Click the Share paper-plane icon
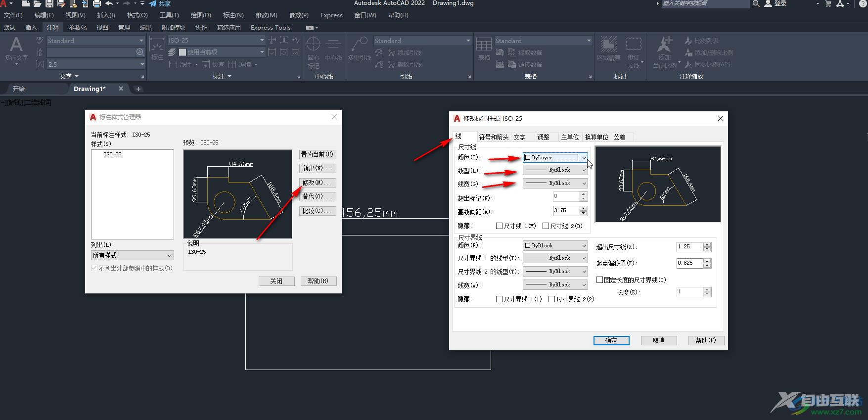The width and height of the screenshot is (868, 420). (x=153, y=3)
